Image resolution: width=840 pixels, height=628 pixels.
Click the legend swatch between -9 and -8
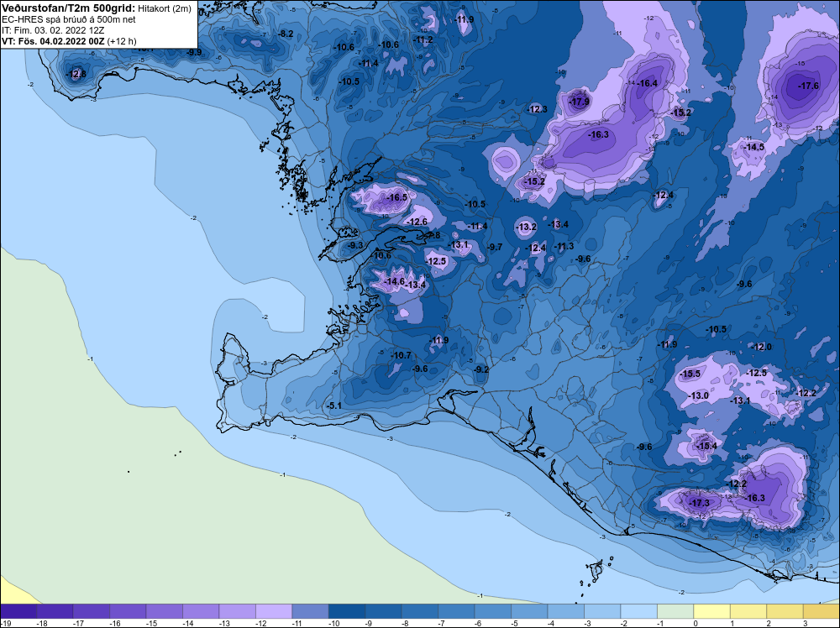click(383, 611)
